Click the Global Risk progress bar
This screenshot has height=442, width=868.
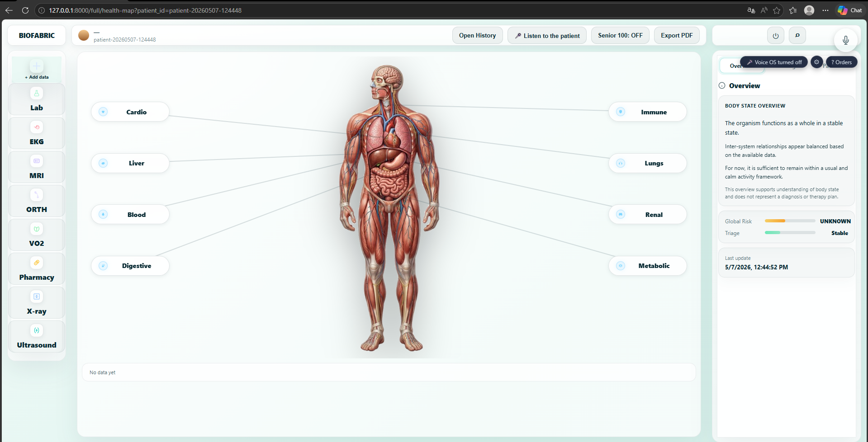point(790,221)
